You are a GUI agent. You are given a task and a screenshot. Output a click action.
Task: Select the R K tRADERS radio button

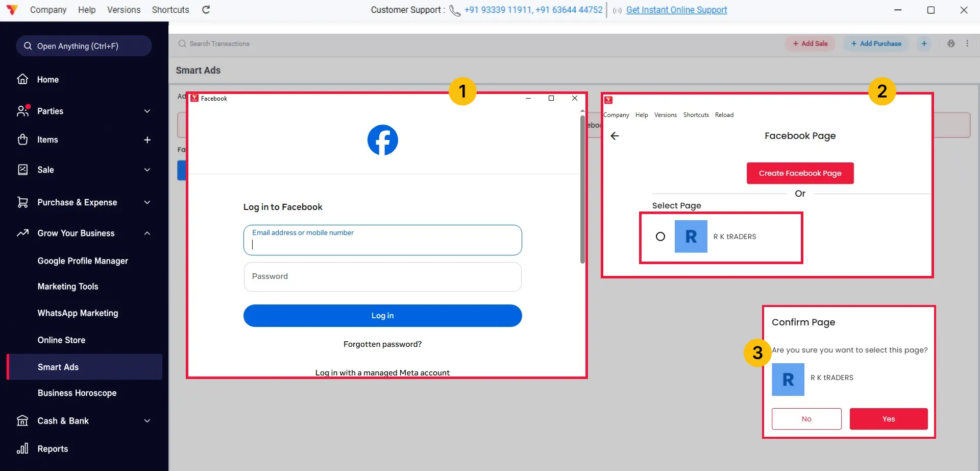660,237
